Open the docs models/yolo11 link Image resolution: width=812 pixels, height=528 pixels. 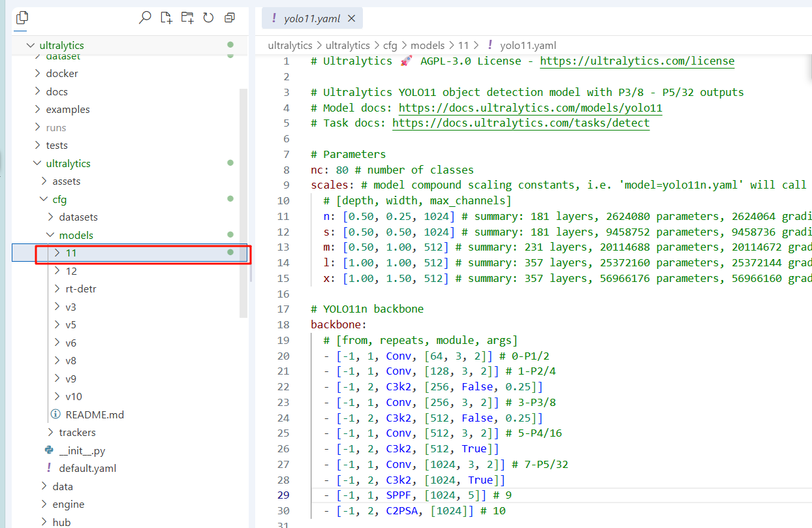point(531,108)
